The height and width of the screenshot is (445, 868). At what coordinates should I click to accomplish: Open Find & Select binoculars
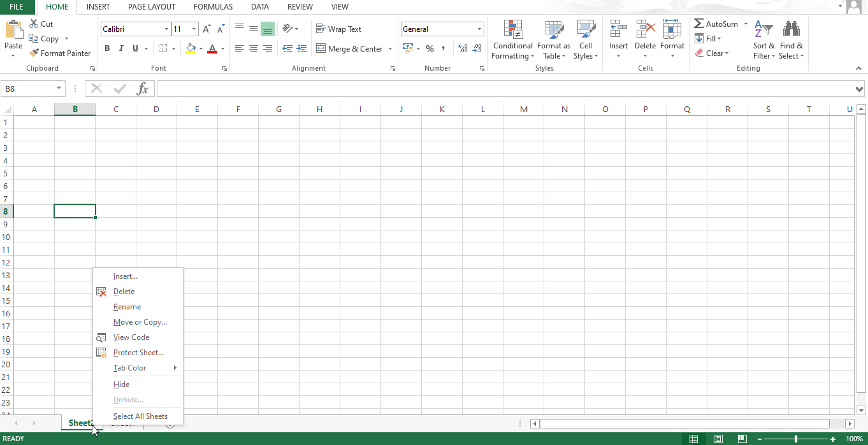791,39
